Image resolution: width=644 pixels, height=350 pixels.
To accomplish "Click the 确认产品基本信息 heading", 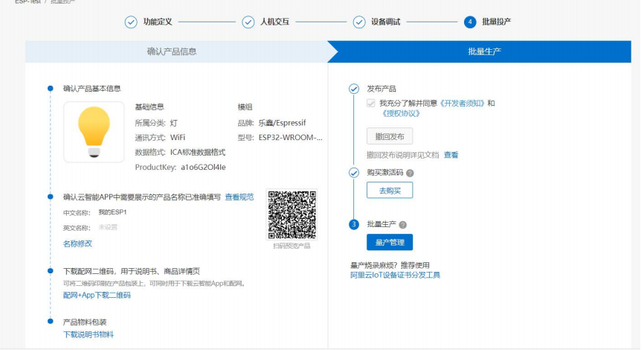I will coord(91,89).
